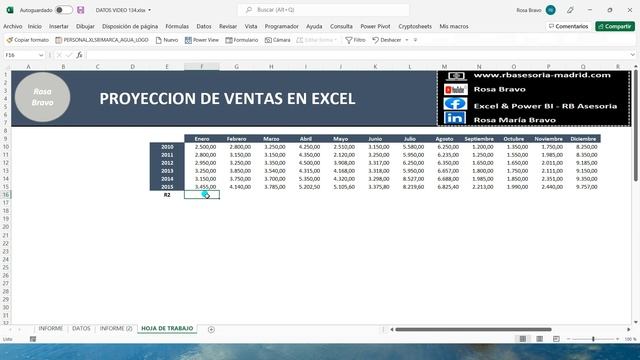Viewport: 640px width, 360px height.
Task: Open the Consulta ribbon tab
Action: click(341, 26)
